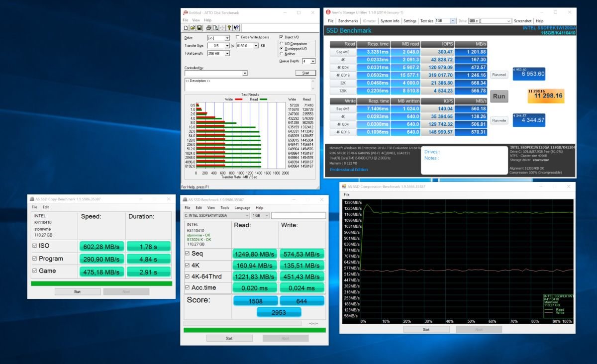Viewport: 597px width, 364px height.
Task: Click the Run write button in Anvil's
Action: (x=499, y=120)
